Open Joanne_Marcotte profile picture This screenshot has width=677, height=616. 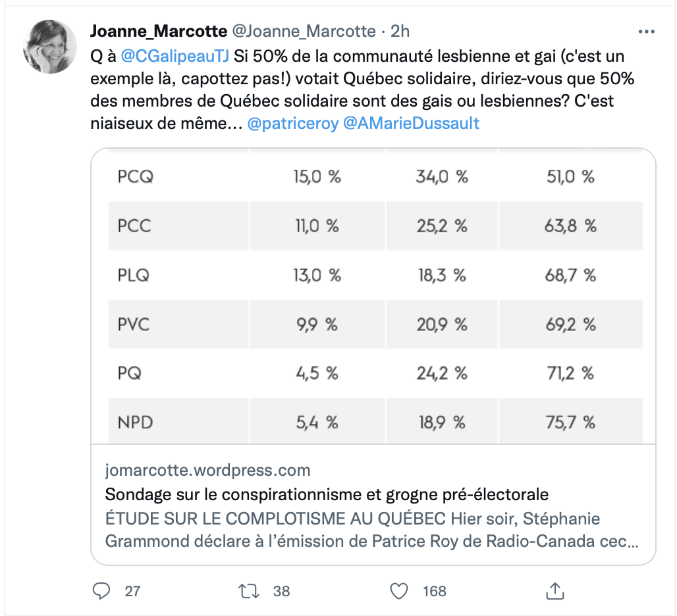[49, 47]
